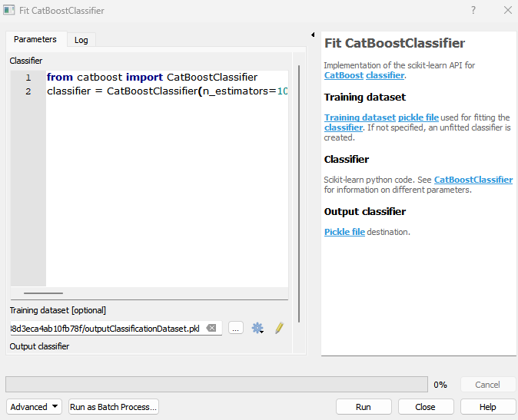Select the Parameters tab
This screenshot has width=518, height=420.
pyautogui.click(x=35, y=39)
